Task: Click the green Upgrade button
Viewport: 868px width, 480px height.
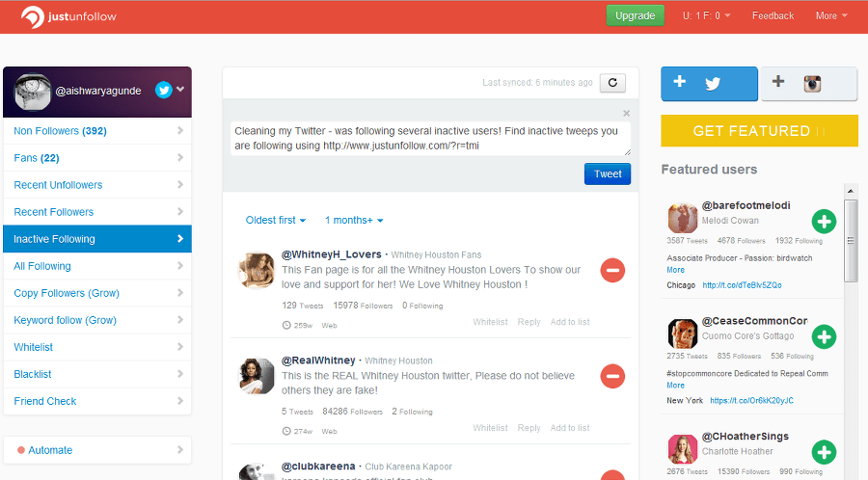Action: coord(635,15)
